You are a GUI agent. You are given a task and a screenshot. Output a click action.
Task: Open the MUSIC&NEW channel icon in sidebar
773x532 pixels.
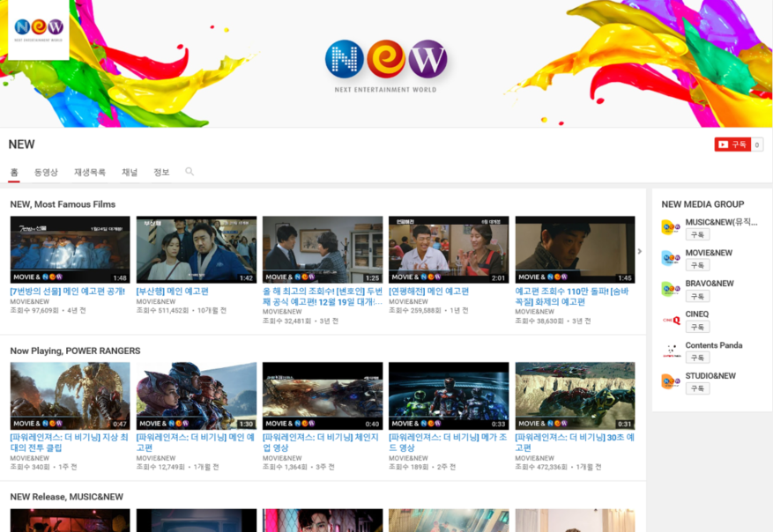click(x=671, y=227)
